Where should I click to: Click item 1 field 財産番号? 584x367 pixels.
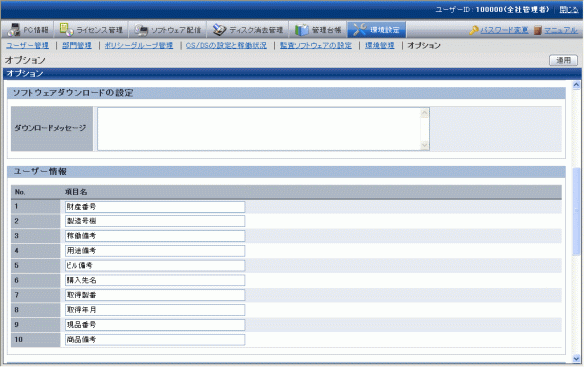155,207
